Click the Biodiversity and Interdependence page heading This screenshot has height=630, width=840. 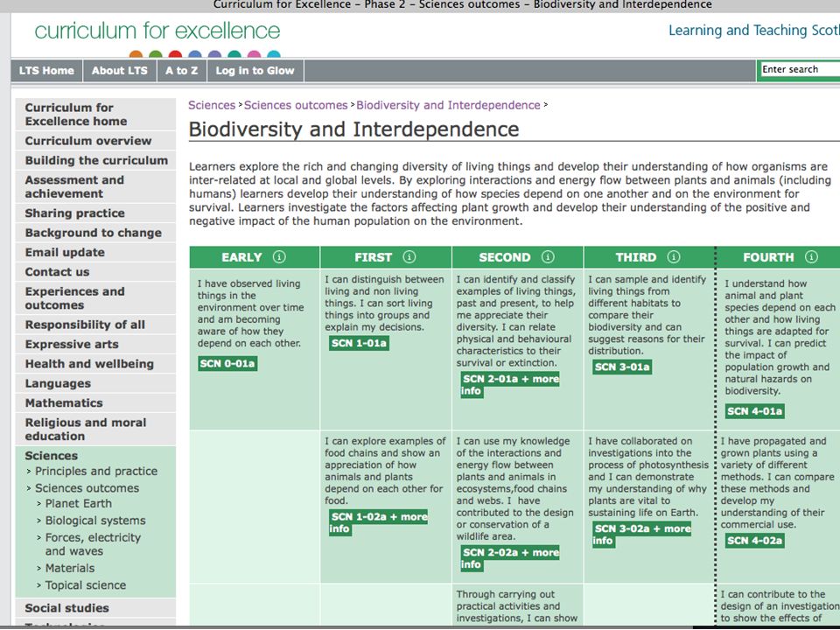coord(353,129)
